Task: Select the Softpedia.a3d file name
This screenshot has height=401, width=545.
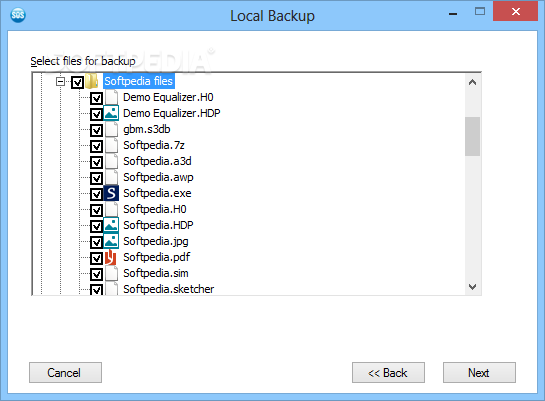Action: coord(157,161)
